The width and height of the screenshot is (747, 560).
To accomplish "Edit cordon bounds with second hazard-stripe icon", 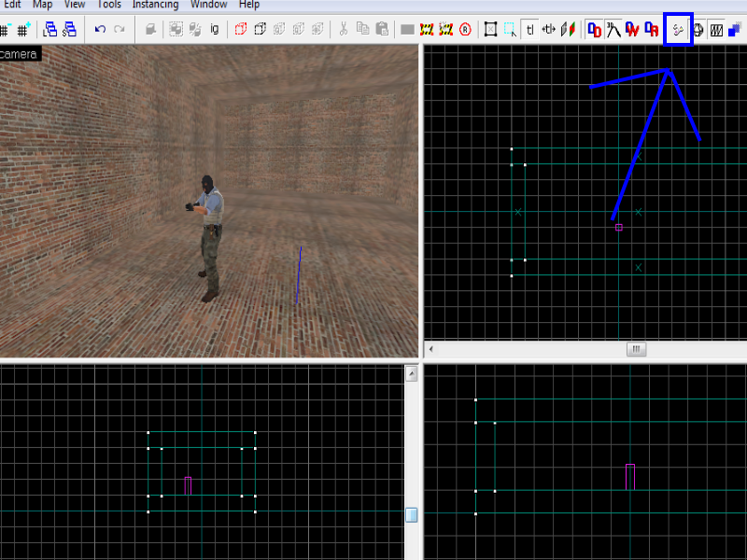I will 446,30.
